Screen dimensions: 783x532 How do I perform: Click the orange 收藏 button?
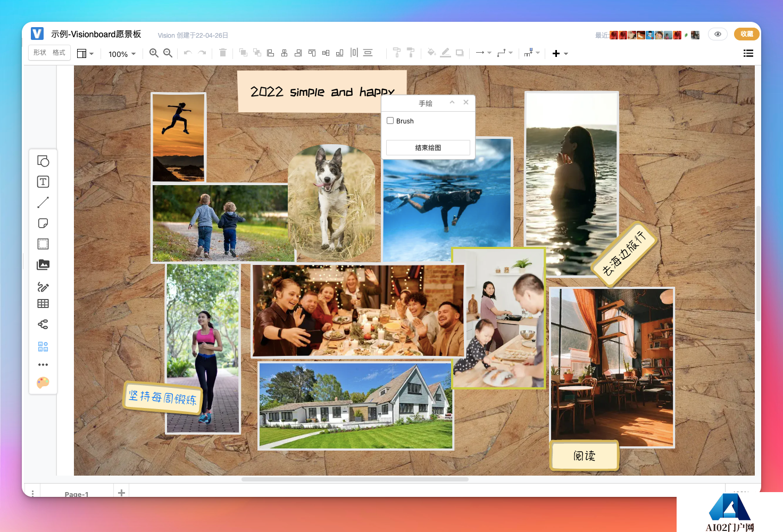(x=747, y=34)
